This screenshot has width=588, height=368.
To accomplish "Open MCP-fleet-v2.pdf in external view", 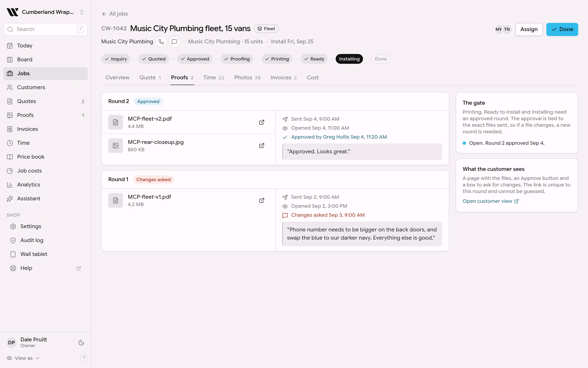I will (x=262, y=122).
